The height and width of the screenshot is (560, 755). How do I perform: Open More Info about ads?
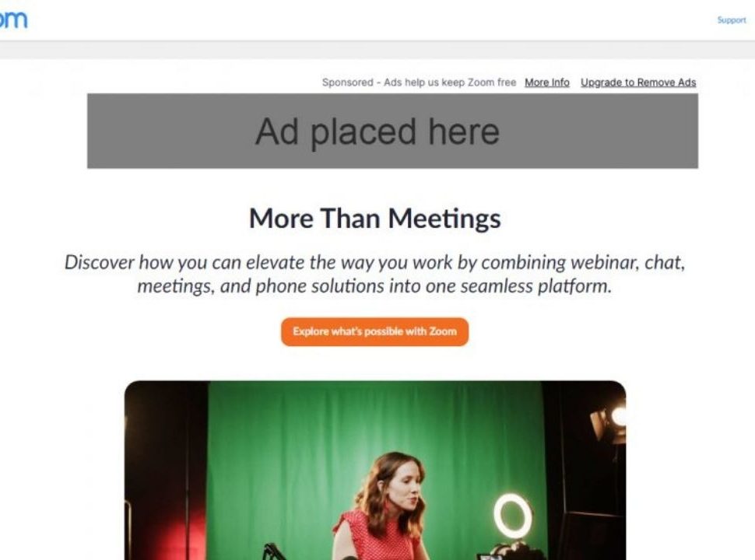point(547,82)
